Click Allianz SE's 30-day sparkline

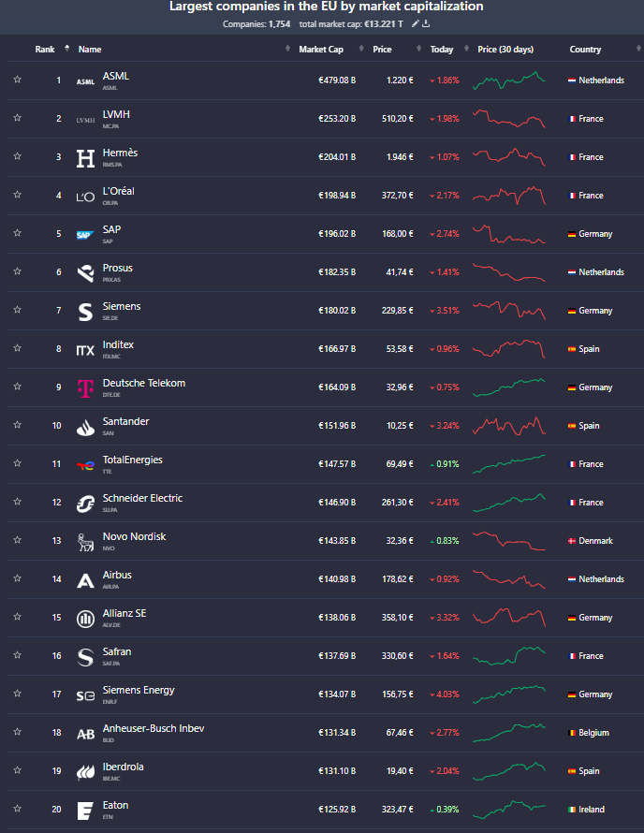509,618
